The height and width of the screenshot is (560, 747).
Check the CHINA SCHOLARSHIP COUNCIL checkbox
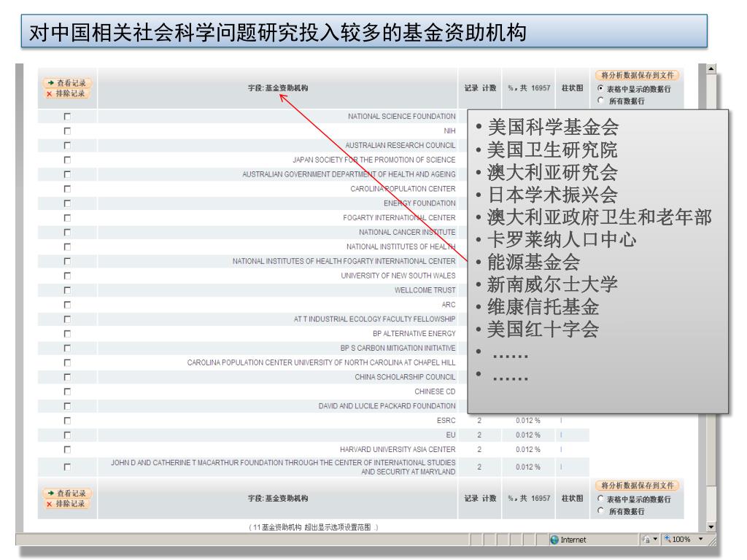pos(67,377)
